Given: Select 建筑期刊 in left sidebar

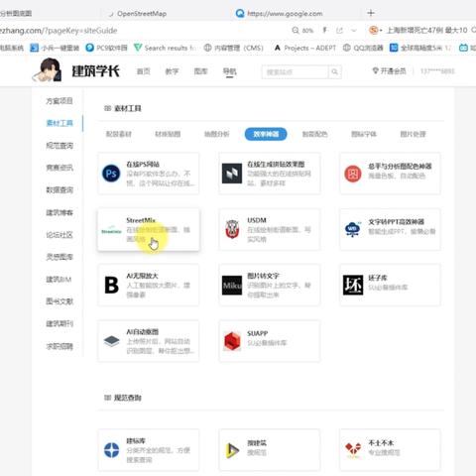Looking at the screenshot, I should 59,323.
